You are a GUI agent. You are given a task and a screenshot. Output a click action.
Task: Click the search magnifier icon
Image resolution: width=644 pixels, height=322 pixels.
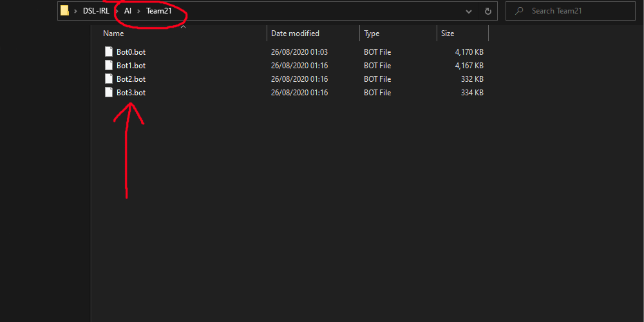(518, 11)
